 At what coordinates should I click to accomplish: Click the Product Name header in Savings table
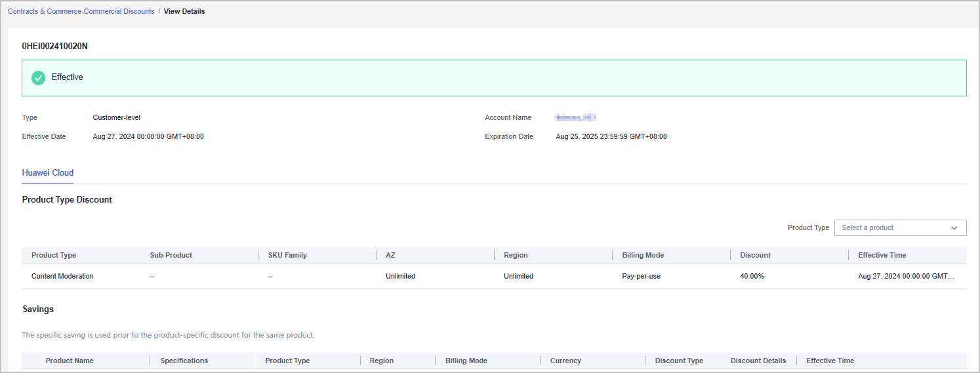point(70,361)
